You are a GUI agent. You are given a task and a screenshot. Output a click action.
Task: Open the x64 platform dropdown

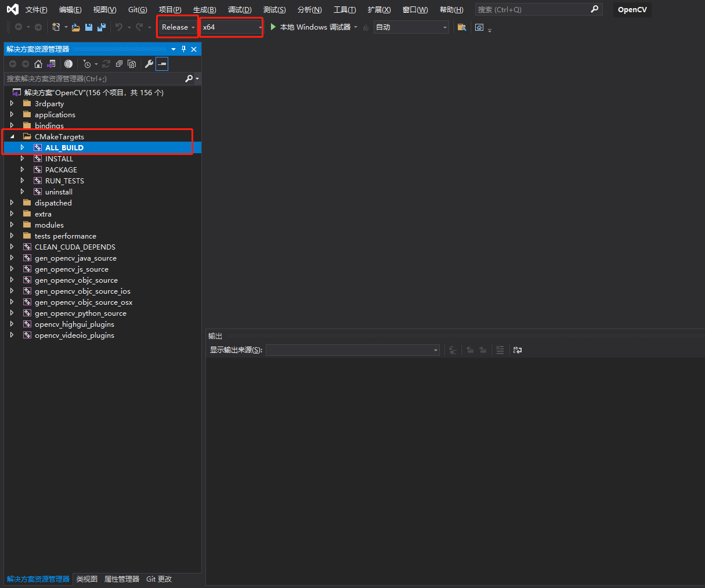coord(232,27)
